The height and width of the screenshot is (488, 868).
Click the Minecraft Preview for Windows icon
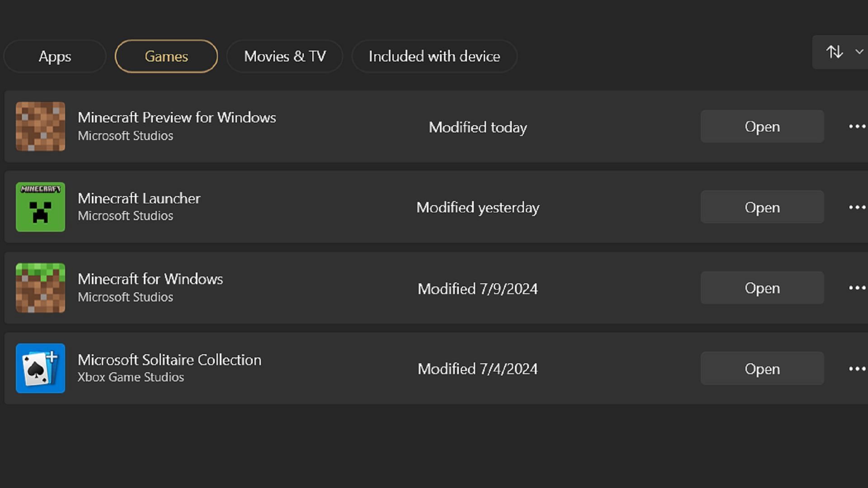point(41,127)
